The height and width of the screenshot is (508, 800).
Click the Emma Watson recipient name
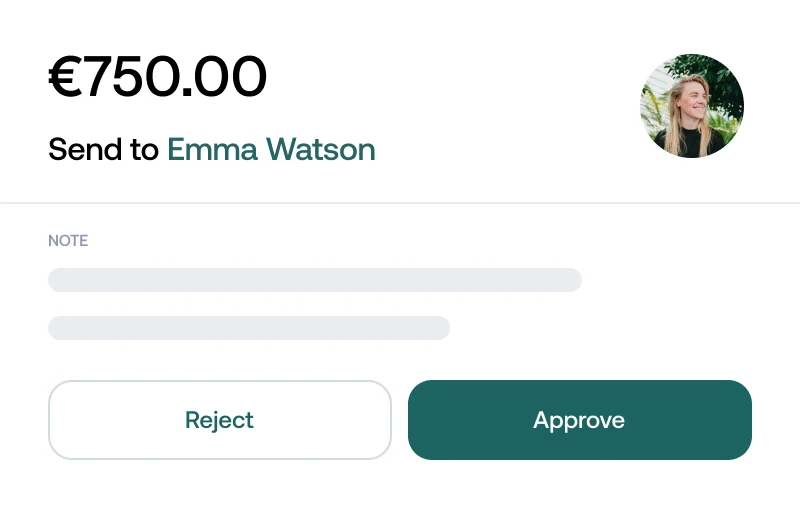coord(271,150)
